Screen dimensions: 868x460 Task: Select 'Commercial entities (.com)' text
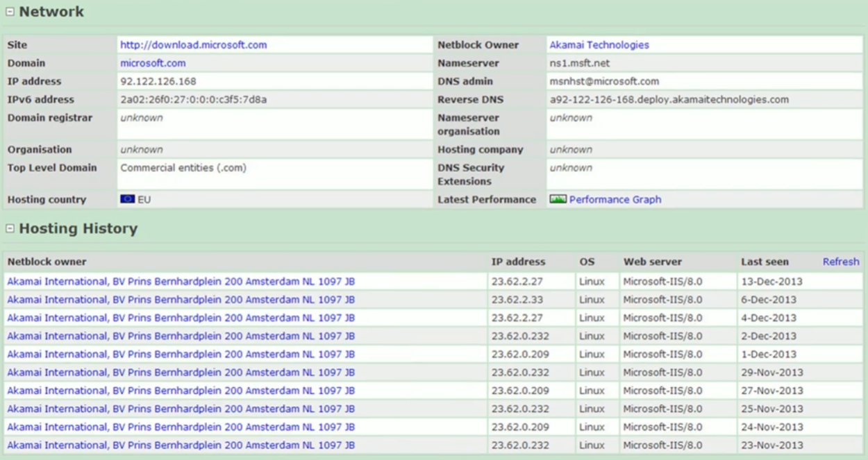183,168
